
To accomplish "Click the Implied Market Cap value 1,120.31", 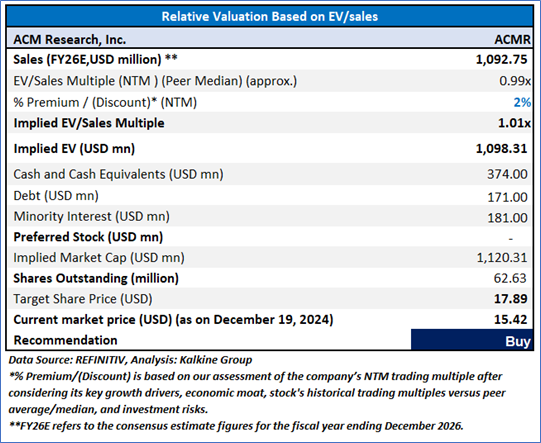I will [x=502, y=258].
